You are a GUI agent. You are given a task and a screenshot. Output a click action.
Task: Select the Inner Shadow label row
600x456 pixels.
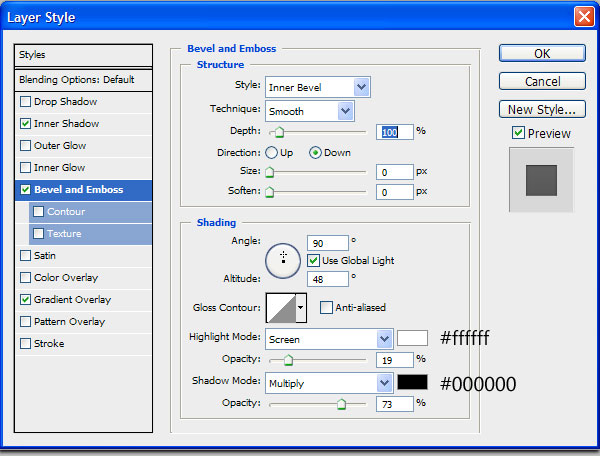pos(66,124)
